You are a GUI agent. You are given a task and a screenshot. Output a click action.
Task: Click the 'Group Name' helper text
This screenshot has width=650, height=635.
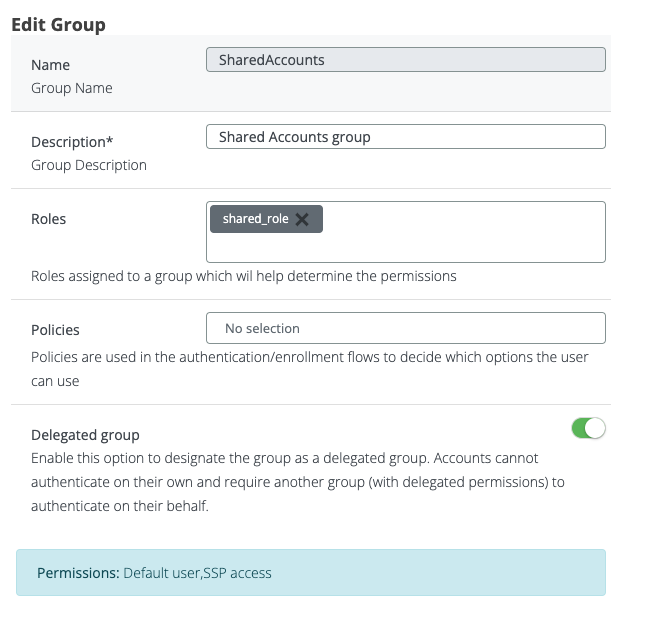(x=72, y=88)
